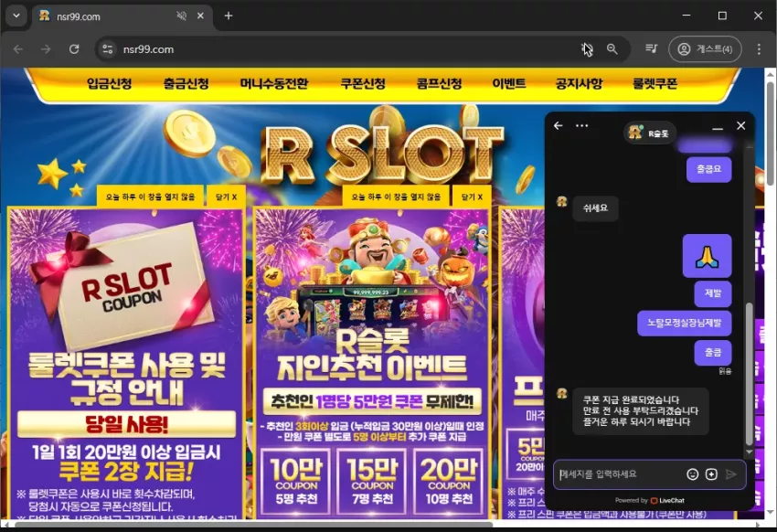Open 콤프신청 menu item
This screenshot has width=777, height=532.
click(440, 84)
